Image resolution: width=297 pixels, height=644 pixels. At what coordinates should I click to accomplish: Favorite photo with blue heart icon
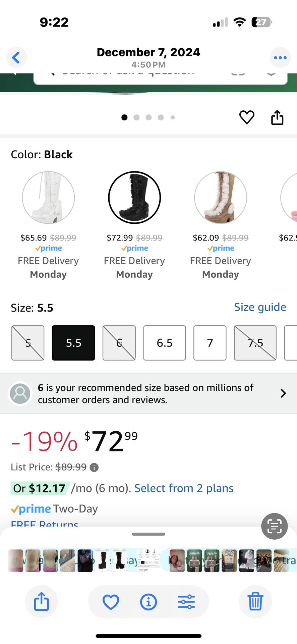(x=111, y=602)
